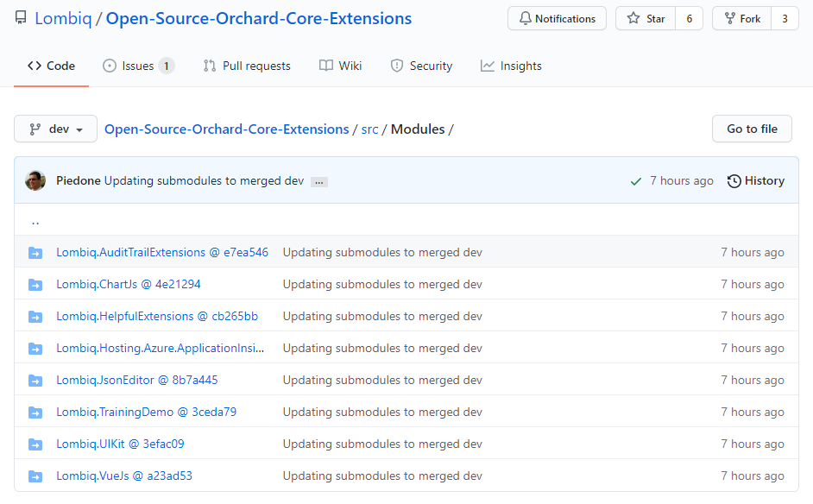Click the Notifications bell button

pyautogui.click(x=557, y=19)
